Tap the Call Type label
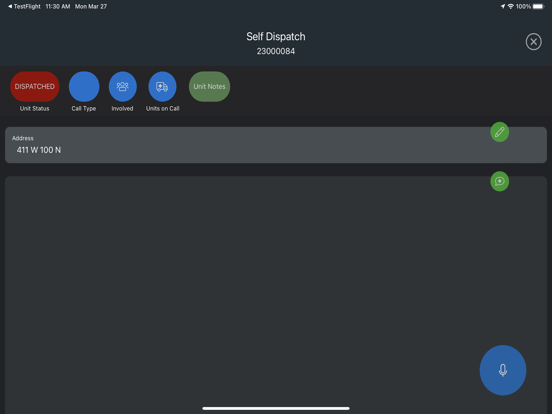Screen dimensions: 552x414 [84, 108]
